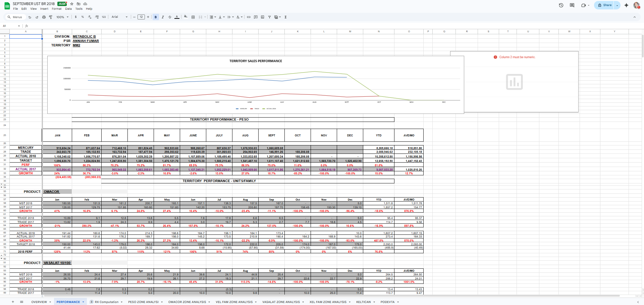Click in the formula bar
The width and height of the screenshot is (644, 305).
pos(335,26)
